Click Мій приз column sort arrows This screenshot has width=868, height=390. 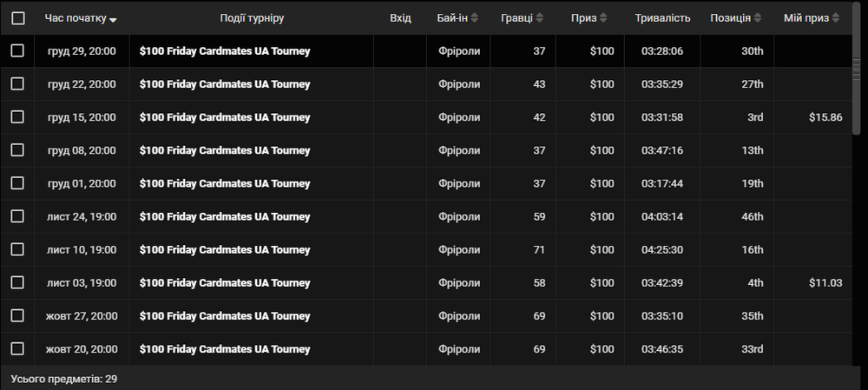835,18
